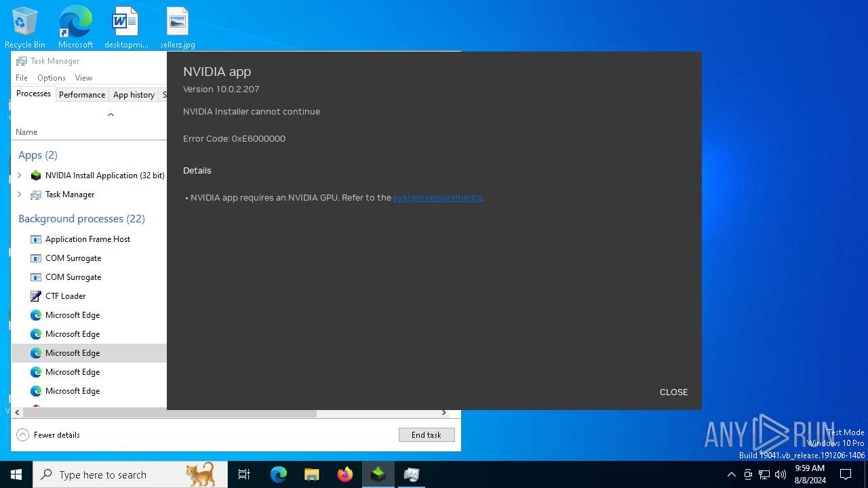868x488 pixels.
Task: Click the Task Manager app row icon
Action: tap(36, 195)
